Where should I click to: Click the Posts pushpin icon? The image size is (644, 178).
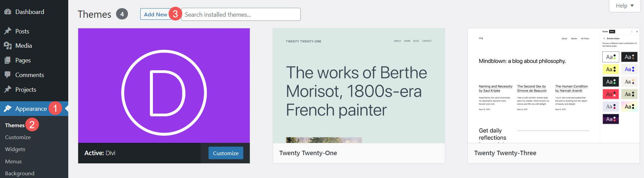[x=8, y=31]
